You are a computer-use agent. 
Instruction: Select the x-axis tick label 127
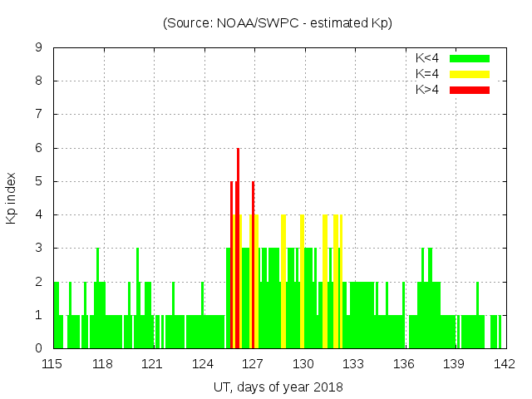coord(253,364)
